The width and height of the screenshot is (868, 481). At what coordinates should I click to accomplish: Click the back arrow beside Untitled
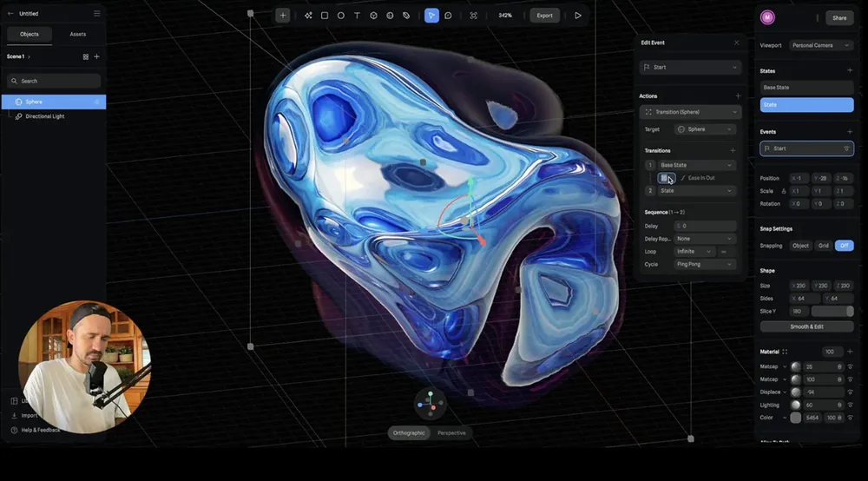10,13
